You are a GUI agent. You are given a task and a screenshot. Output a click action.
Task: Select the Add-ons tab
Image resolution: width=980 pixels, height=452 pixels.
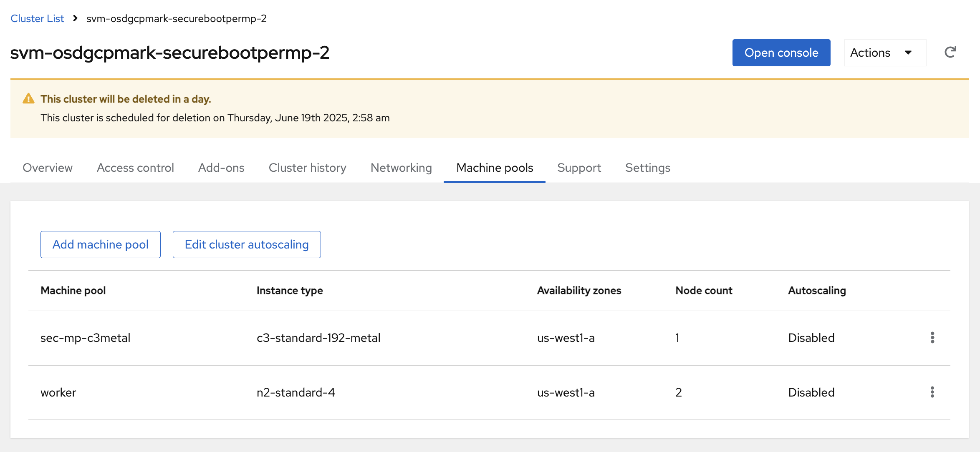coord(221,168)
